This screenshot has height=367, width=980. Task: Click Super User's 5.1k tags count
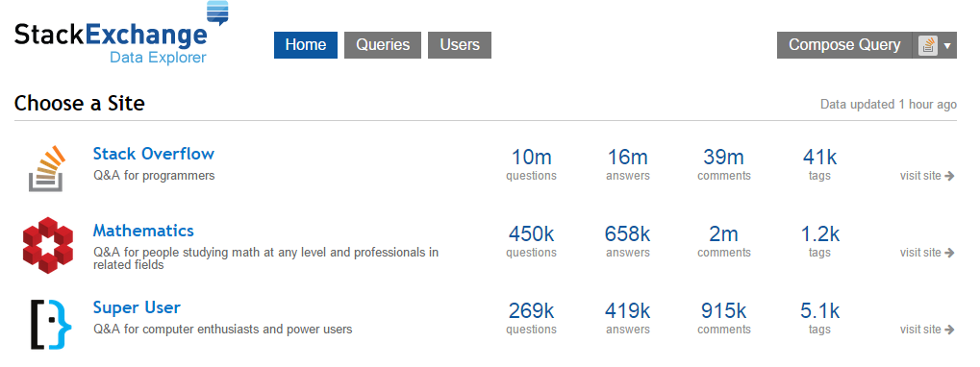pyautogui.click(x=819, y=310)
